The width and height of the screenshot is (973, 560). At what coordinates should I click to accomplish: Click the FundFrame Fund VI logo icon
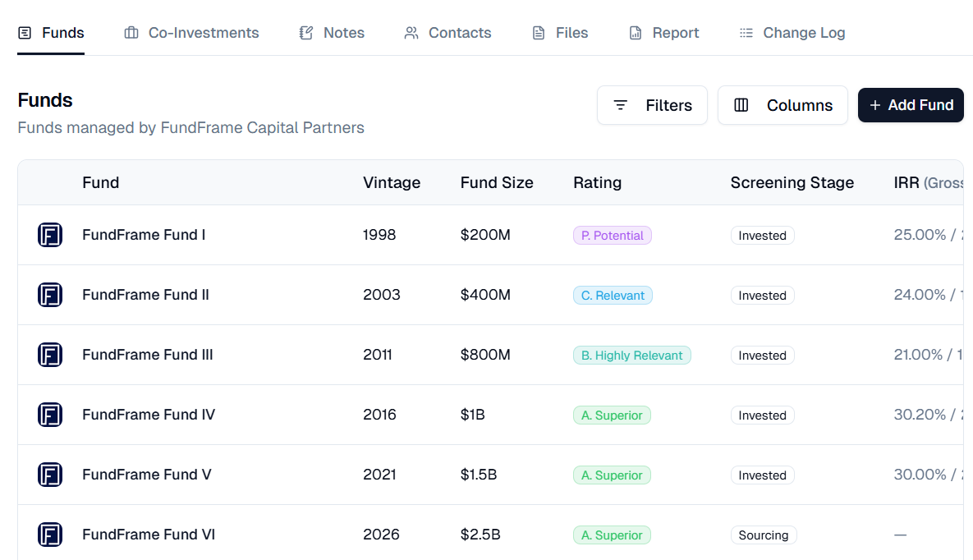coord(50,535)
